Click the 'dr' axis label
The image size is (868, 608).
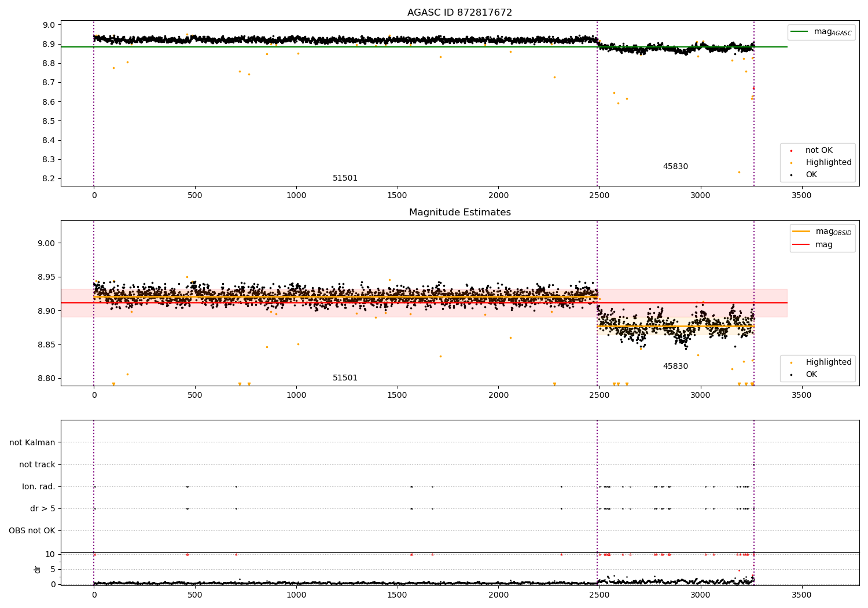tap(38, 569)
